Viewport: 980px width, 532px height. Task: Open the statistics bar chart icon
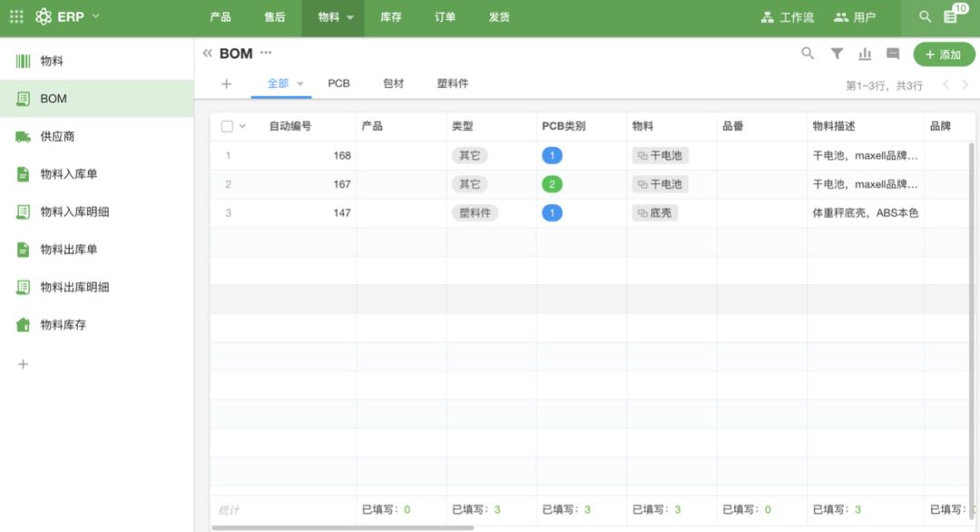tap(865, 54)
